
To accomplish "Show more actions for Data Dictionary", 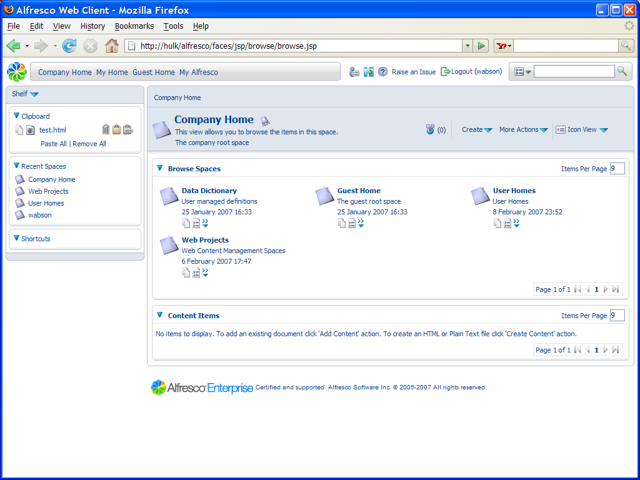I will [x=205, y=223].
